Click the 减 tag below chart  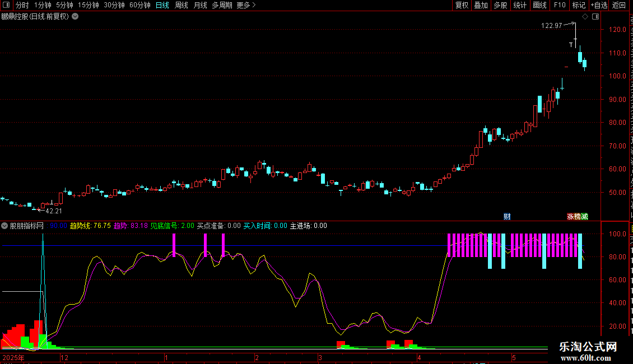point(585,217)
